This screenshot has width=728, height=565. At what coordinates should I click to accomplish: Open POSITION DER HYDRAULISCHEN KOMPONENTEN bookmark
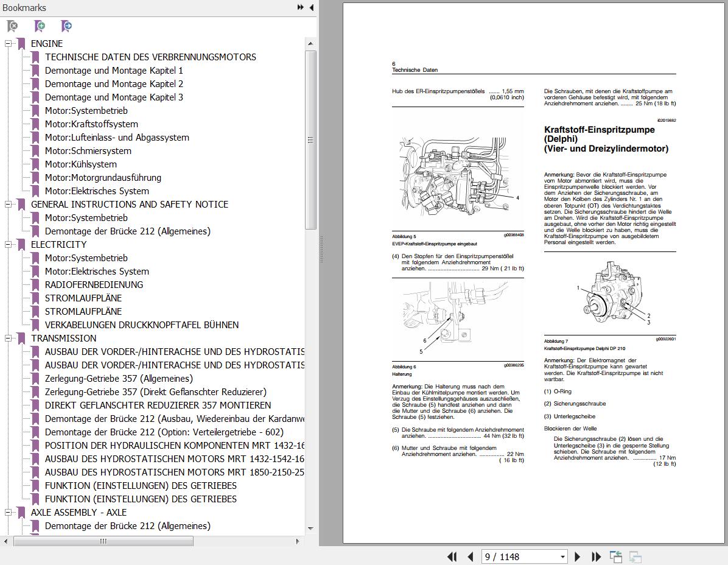point(175,446)
